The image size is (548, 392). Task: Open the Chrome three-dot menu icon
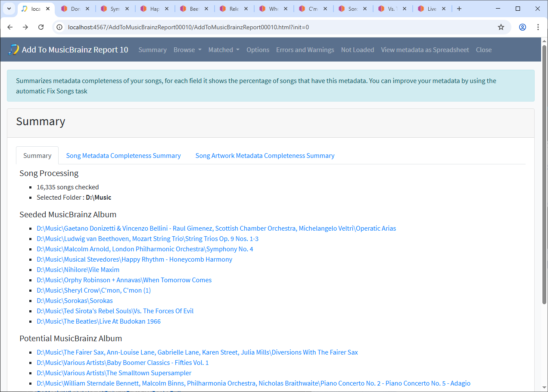(538, 27)
